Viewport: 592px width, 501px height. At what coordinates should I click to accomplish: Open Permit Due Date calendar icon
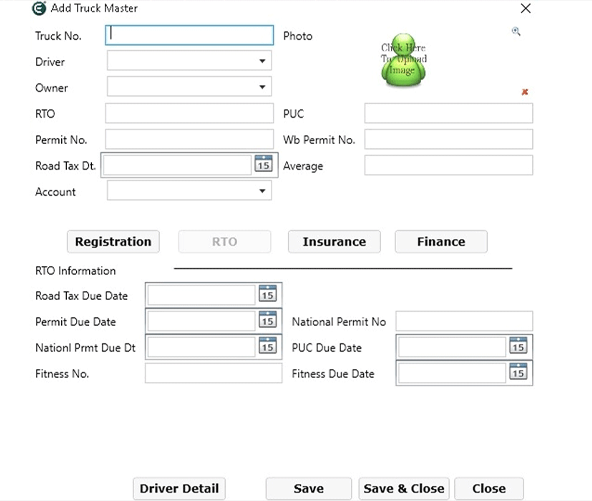[x=268, y=319]
